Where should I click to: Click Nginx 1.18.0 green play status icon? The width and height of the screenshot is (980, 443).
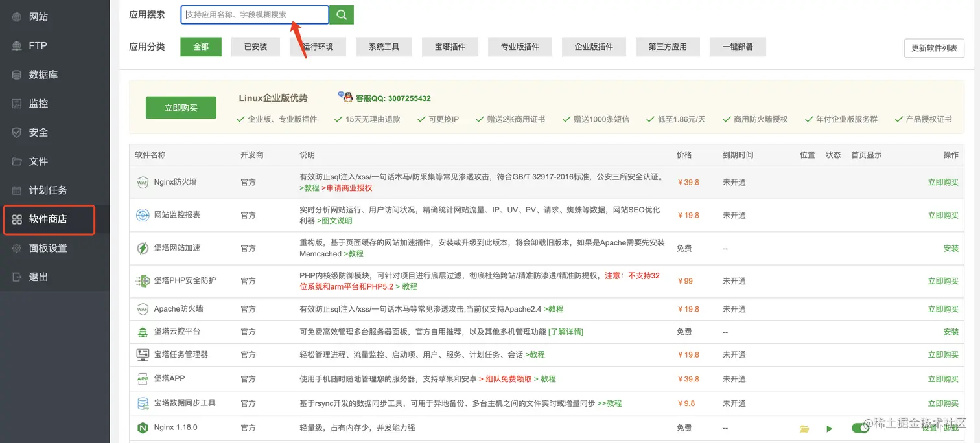point(830,429)
